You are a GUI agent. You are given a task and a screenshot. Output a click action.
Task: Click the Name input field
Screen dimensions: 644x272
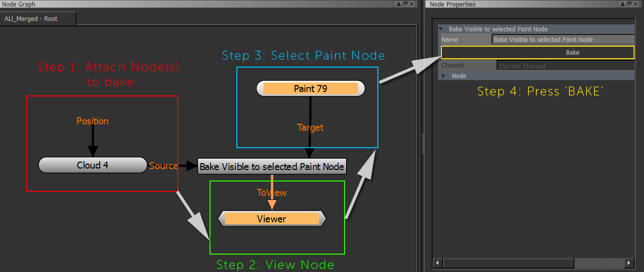pyautogui.click(x=563, y=39)
